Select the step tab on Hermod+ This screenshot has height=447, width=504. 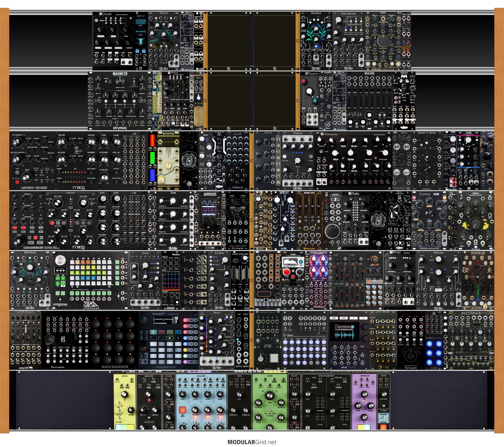point(153,332)
